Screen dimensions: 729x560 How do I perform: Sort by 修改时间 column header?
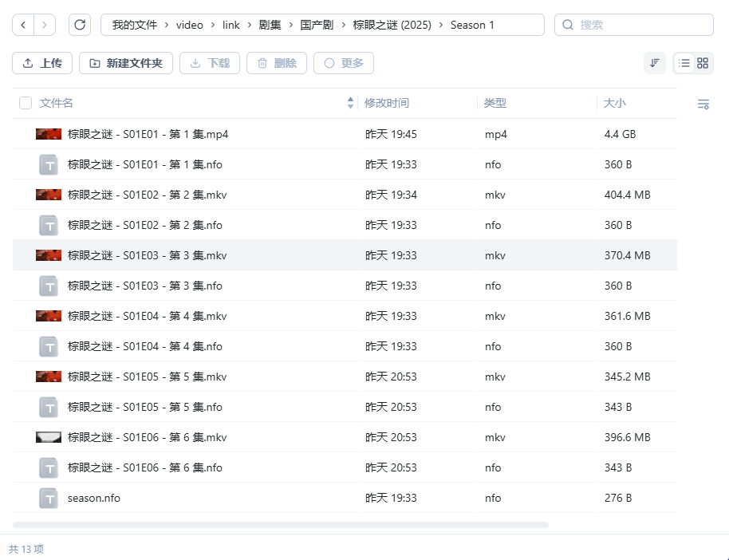coord(387,103)
